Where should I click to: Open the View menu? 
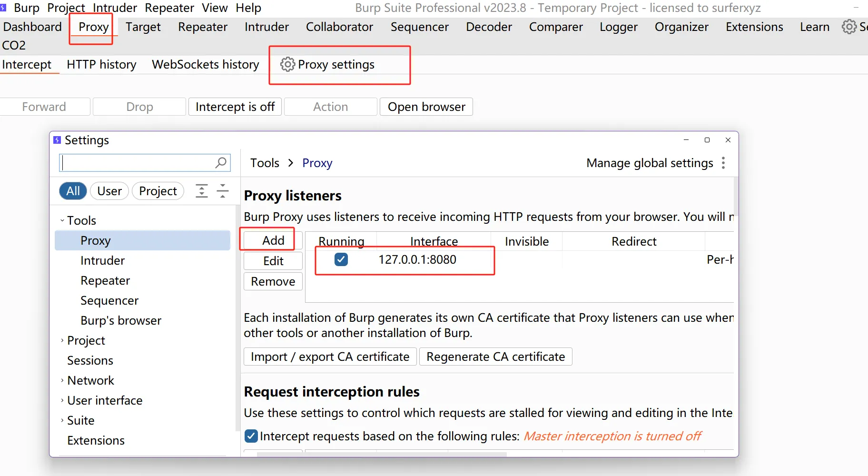(x=215, y=8)
